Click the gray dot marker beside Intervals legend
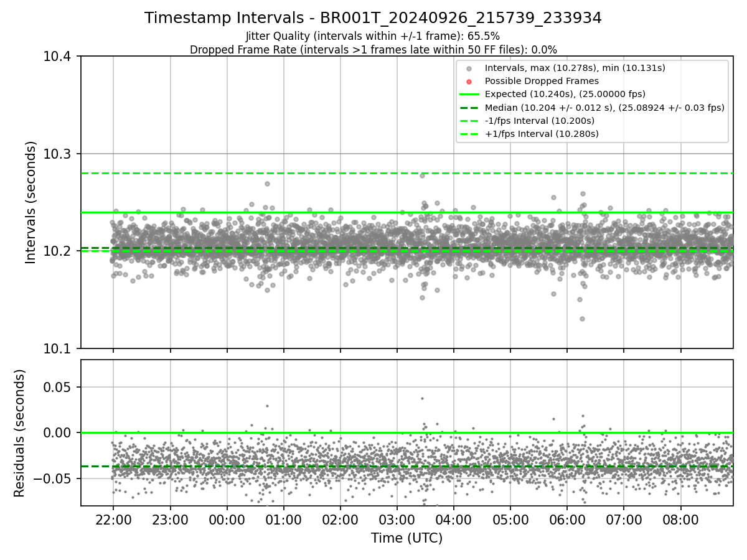 tap(469, 68)
